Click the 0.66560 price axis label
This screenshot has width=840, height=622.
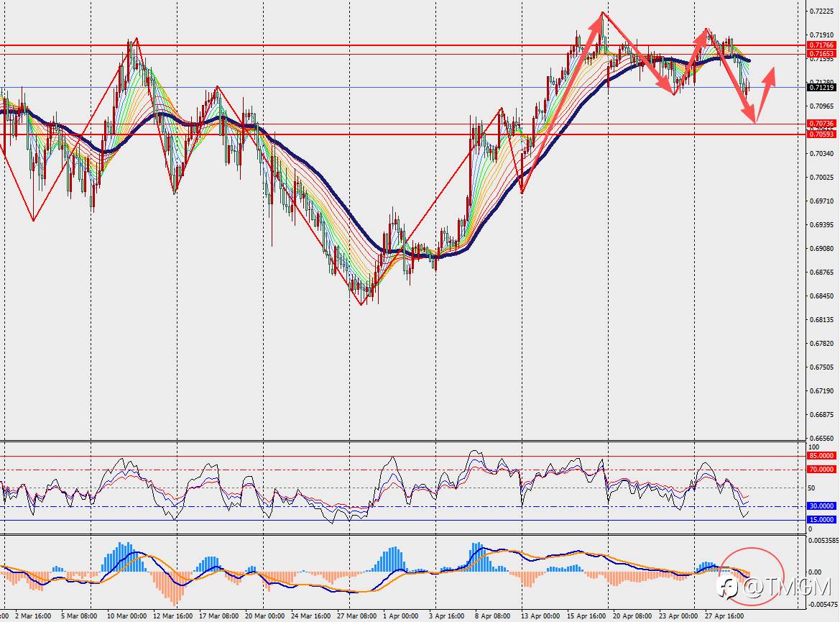tap(821, 438)
